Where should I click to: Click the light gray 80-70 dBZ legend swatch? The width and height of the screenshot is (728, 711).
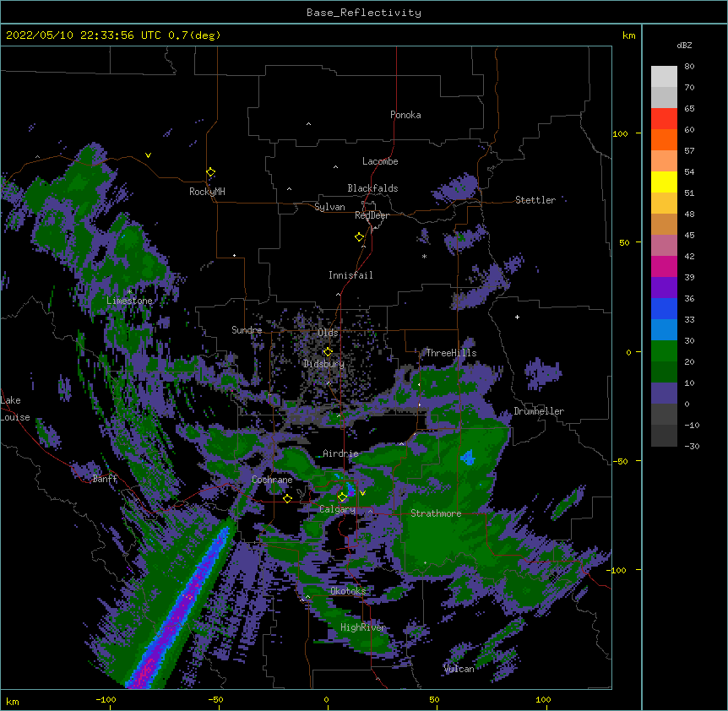point(664,77)
